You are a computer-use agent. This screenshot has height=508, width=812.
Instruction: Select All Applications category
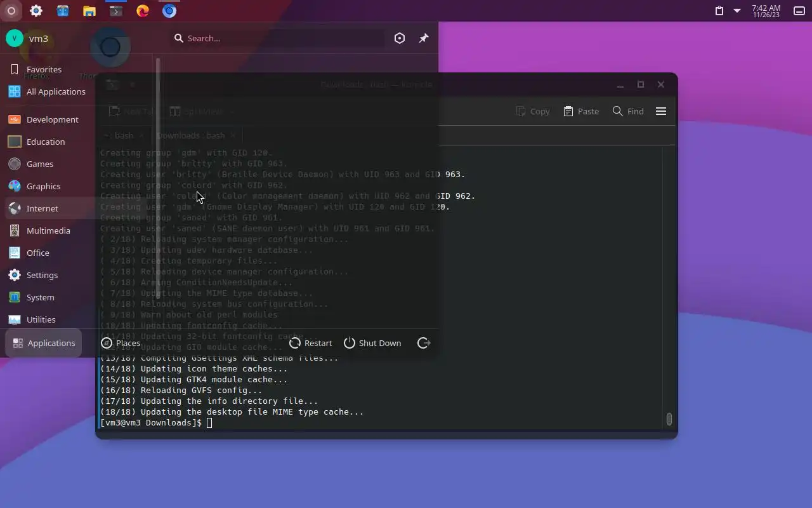coord(77,91)
